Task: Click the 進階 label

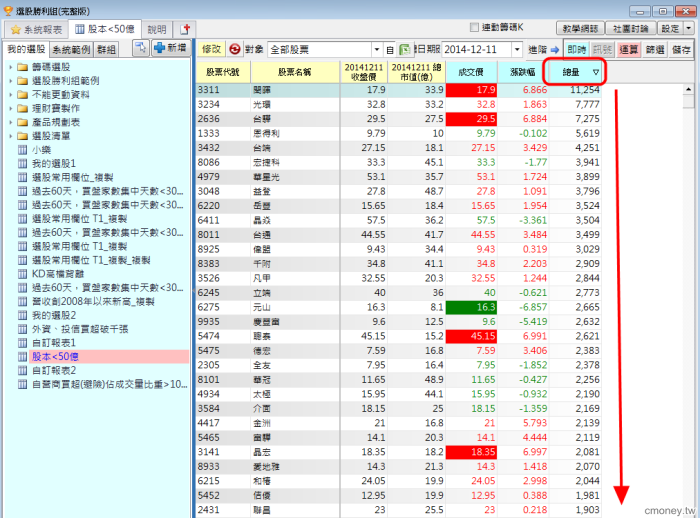Action: [538, 50]
